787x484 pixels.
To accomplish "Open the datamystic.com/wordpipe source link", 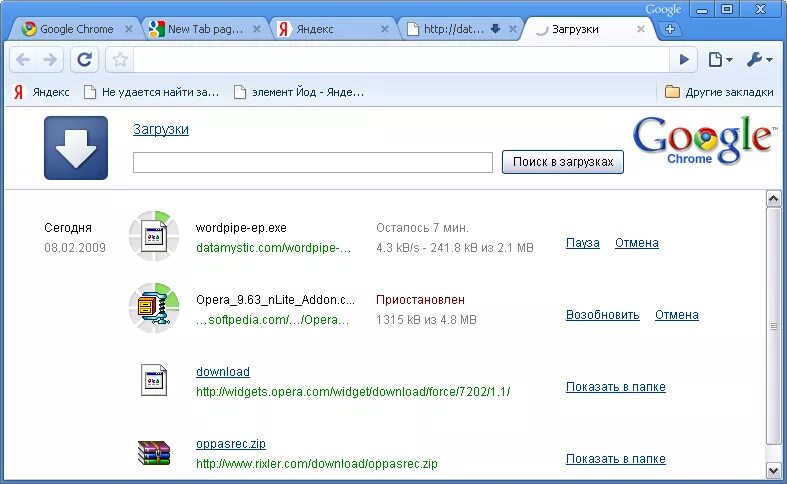I will [x=274, y=248].
